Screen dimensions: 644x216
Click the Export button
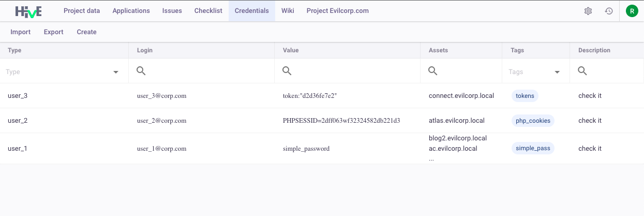[x=54, y=32]
